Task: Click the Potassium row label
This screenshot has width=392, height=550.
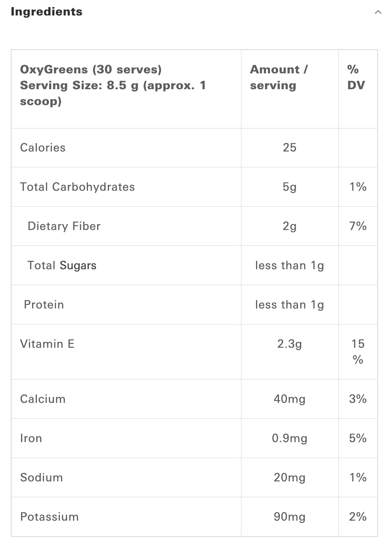Action: 49,517
